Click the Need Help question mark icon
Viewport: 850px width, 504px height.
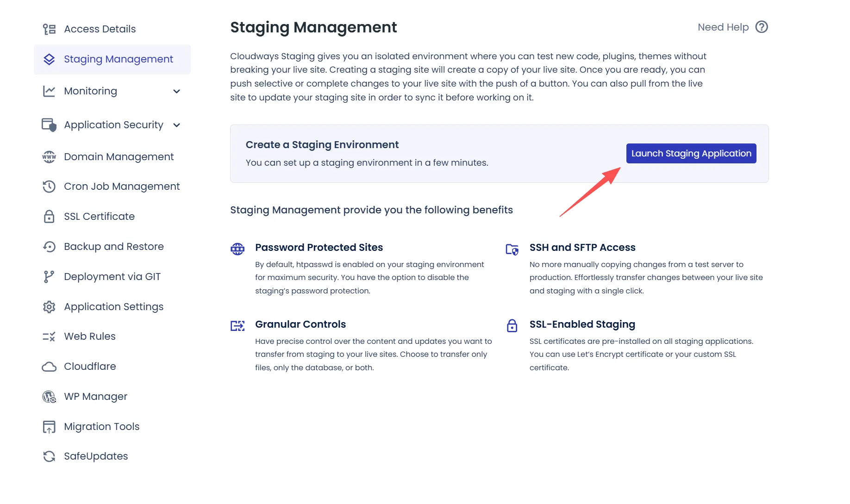click(761, 27)
